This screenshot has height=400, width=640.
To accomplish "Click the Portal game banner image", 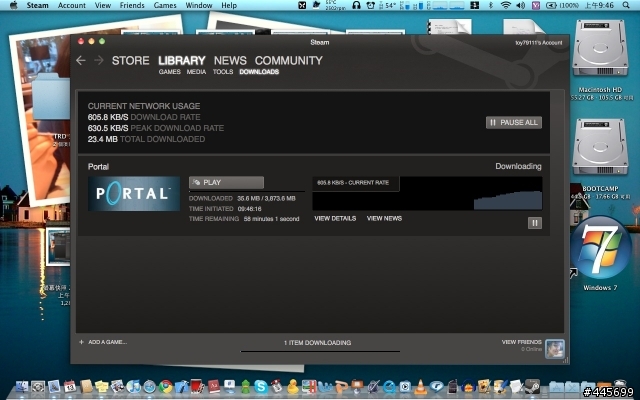I will coord(134,193).
